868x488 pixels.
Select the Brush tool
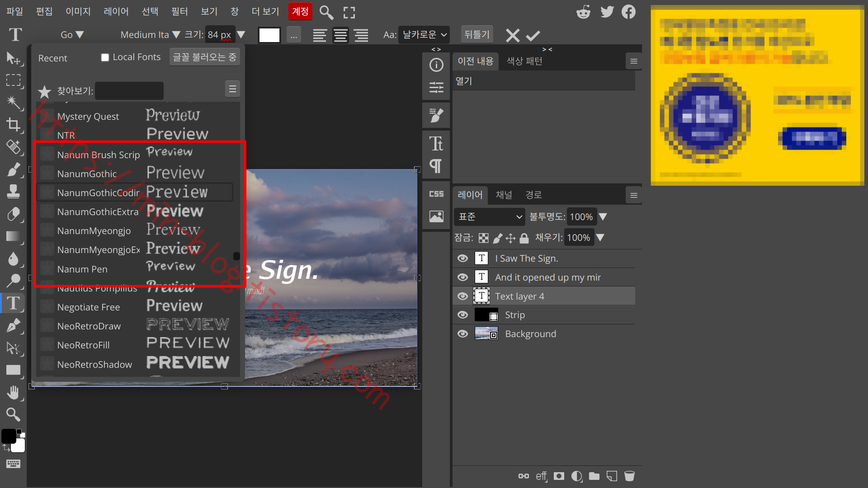tap(13, 169)
